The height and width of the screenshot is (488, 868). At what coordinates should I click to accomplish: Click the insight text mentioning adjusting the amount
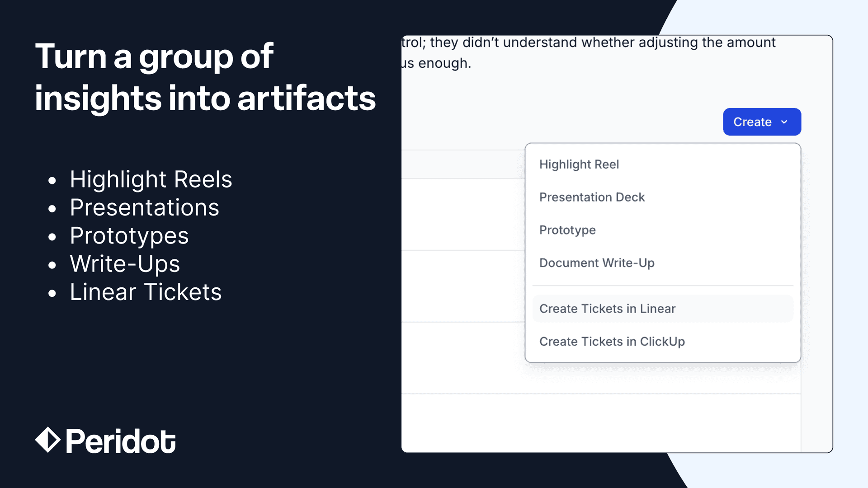(588, 52)
